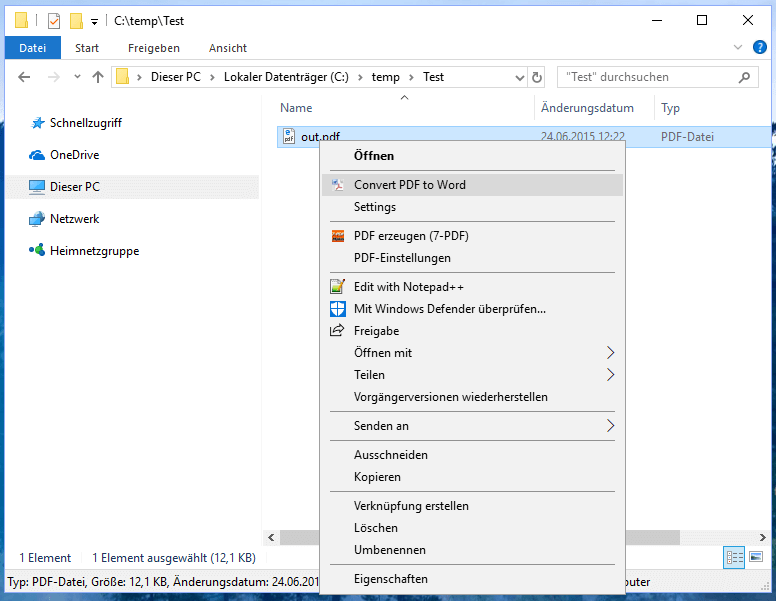Click the Convert PDF to Word icon

[338, 185]
